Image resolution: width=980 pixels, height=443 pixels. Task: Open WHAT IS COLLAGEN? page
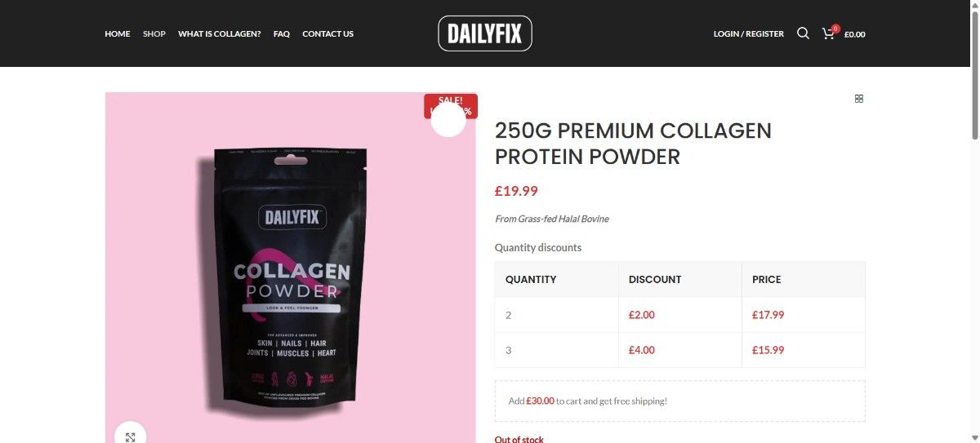220,33
